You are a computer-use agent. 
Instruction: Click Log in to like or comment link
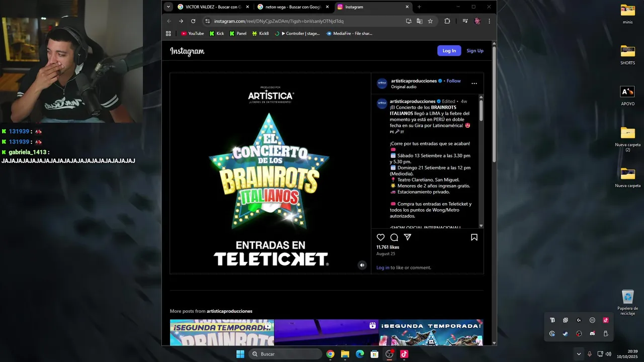[383, 267]
